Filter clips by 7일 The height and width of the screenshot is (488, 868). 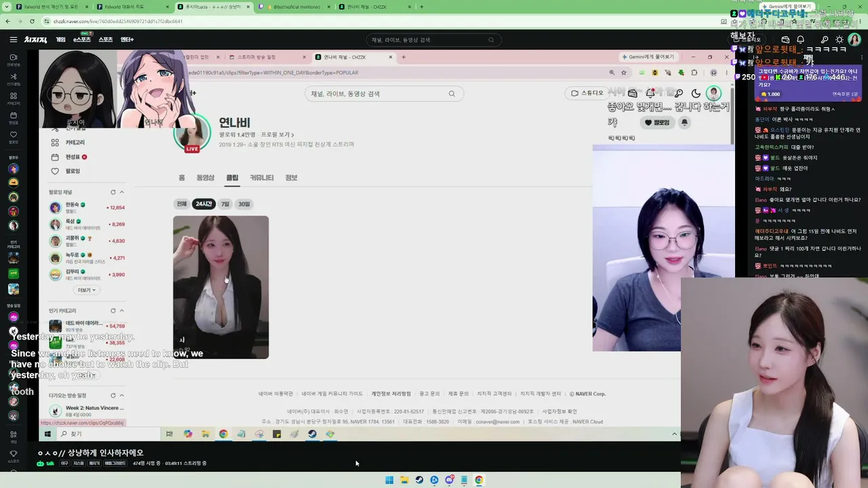pos(225,204)
